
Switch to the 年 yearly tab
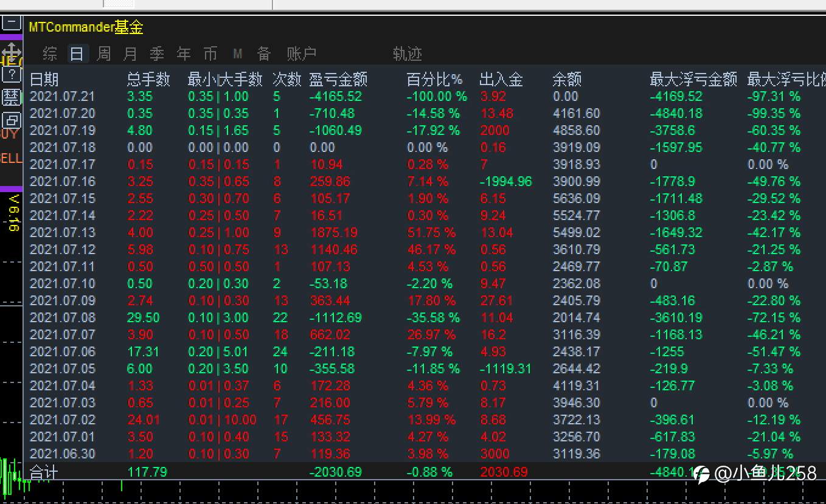coord(184,54)
